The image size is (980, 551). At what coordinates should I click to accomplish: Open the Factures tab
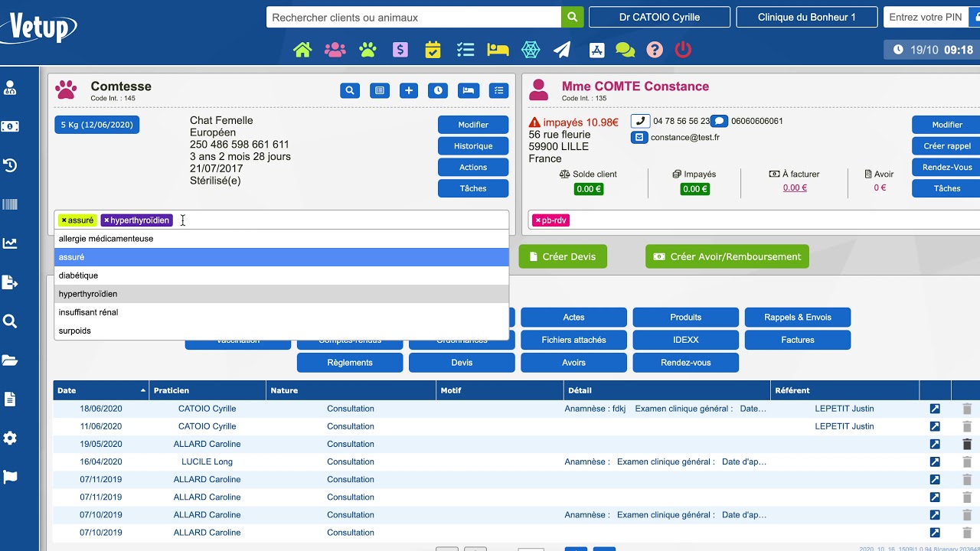click(x=797, y=340)
